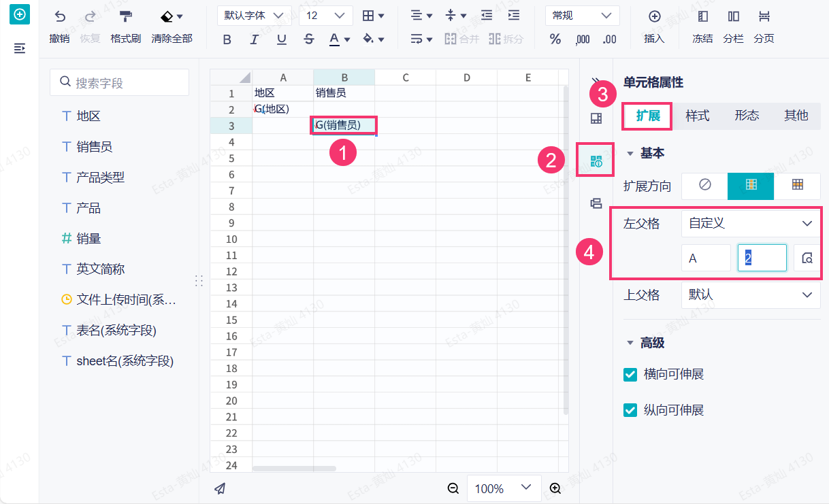Select no expansion direction option

(705, 186)
